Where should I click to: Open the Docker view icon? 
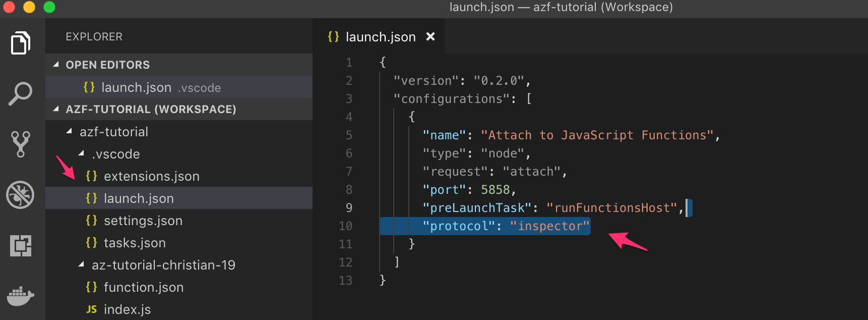[x=21, y=296]
